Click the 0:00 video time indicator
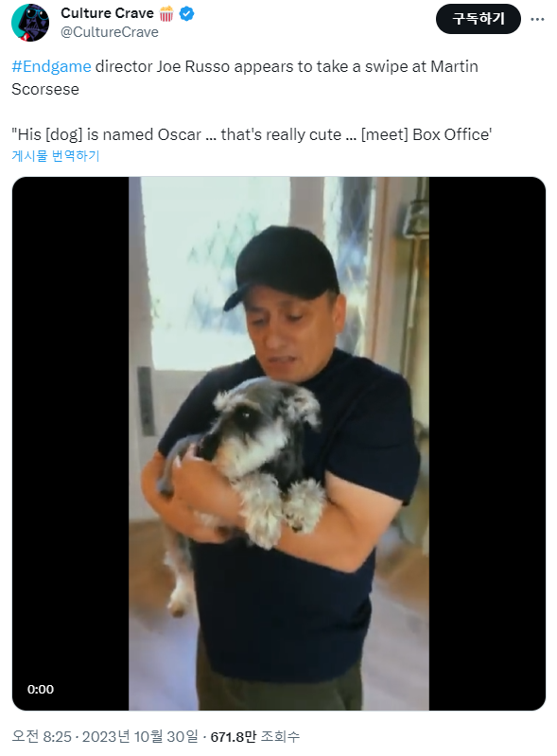557x756 pixels. (x=41, y=689)
